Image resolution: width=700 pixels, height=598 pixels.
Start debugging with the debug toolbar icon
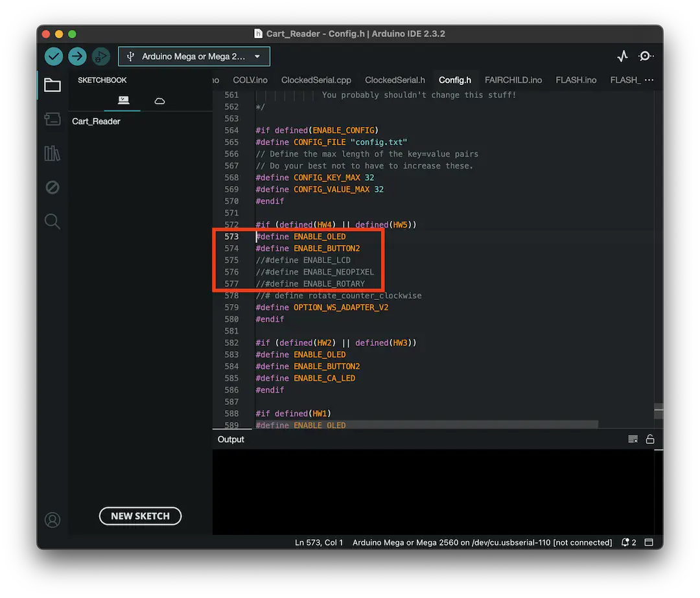[x=100, y=56]
